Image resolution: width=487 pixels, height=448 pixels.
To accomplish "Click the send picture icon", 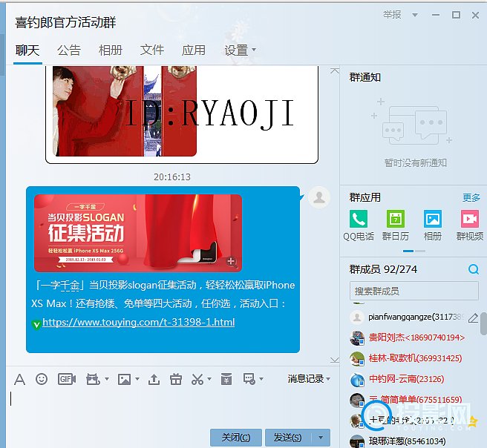I will [x=124, y=379].
